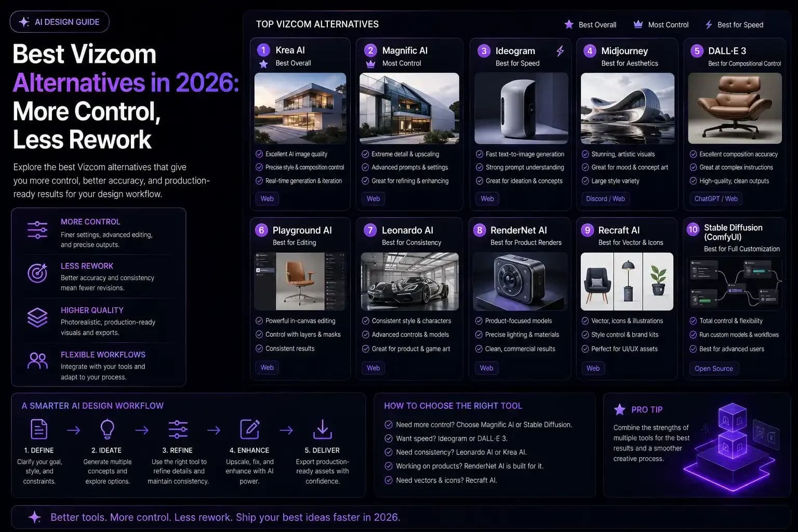Click the Best for Compositional Control subtitle

pos(744,63)
